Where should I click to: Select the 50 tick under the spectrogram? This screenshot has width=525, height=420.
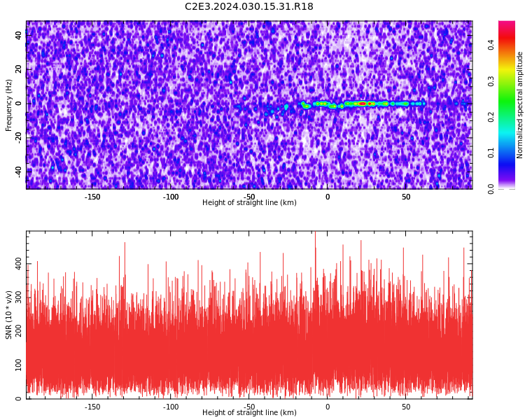click(406, 197)
